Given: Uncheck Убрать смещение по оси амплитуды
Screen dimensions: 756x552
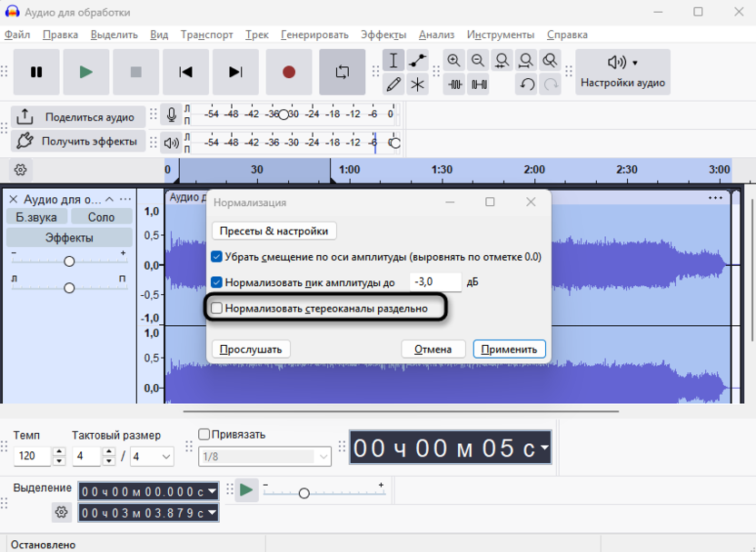Looking at the screenshot, I should pyautogui.click(x=216, y=257).
